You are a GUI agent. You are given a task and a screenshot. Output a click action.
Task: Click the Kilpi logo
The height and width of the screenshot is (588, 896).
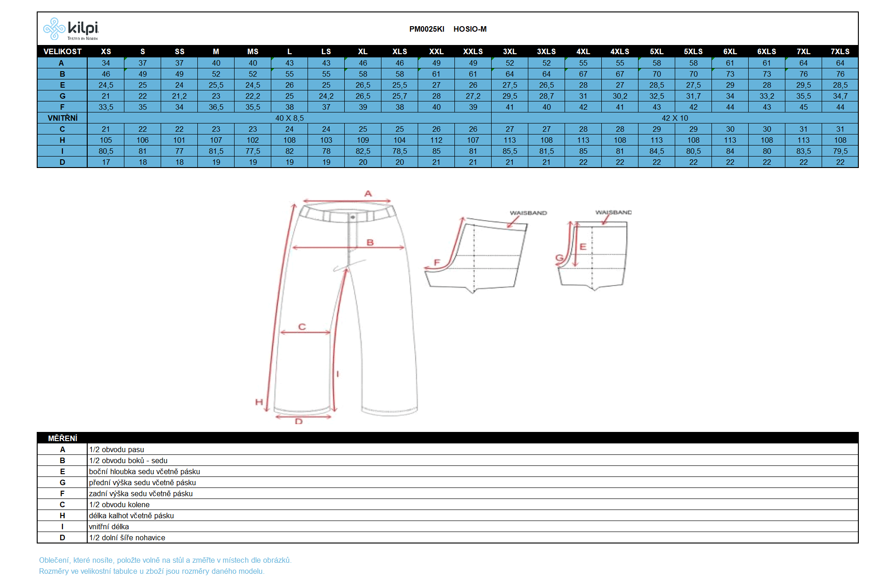(x=71, y=29)
